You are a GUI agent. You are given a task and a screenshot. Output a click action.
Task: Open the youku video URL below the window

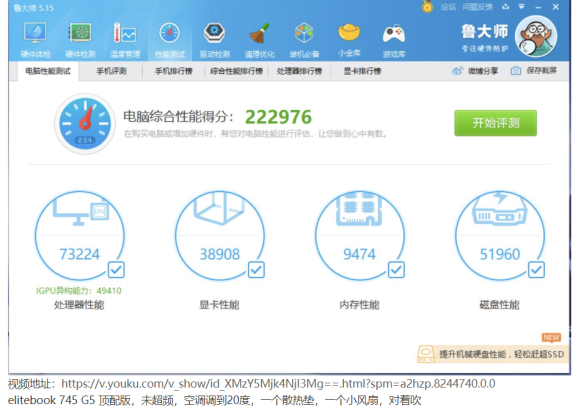278,384
